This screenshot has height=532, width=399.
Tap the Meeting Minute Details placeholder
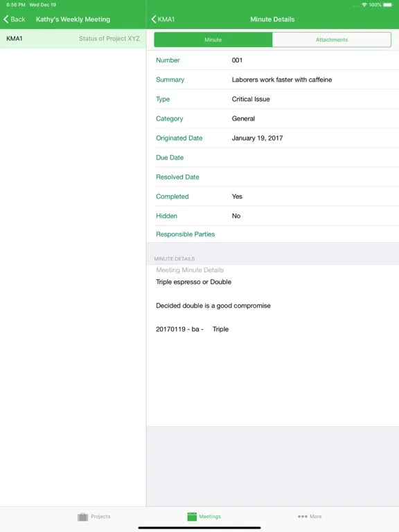190,270
